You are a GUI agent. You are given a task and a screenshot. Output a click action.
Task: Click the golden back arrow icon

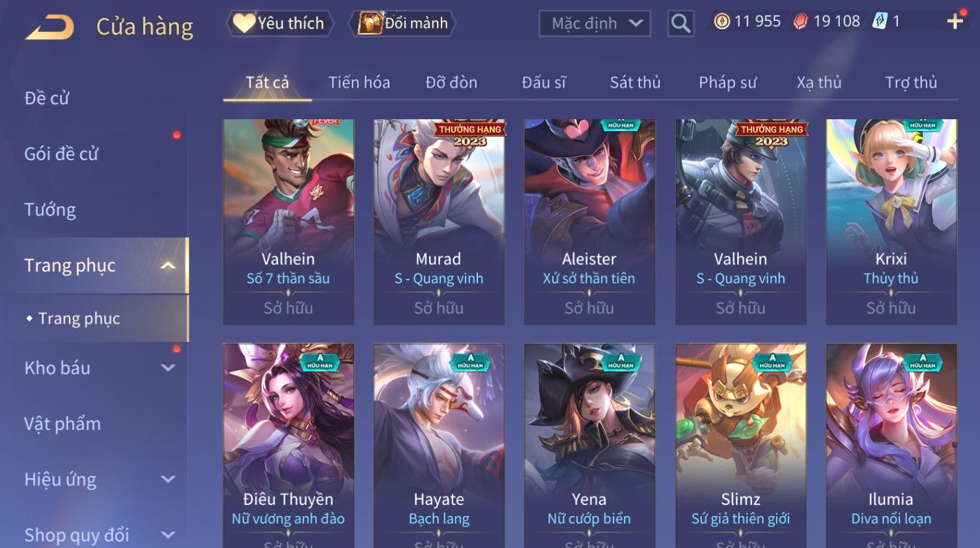(49, 27)
